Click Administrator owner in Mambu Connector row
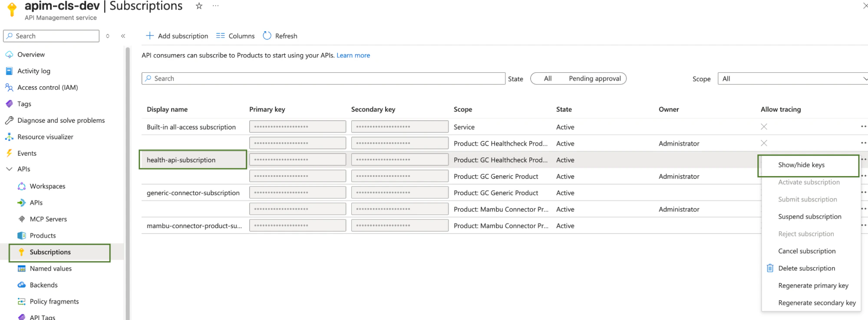Image resolution: width=868 pixels, height=320 pixels. point(679,209)
